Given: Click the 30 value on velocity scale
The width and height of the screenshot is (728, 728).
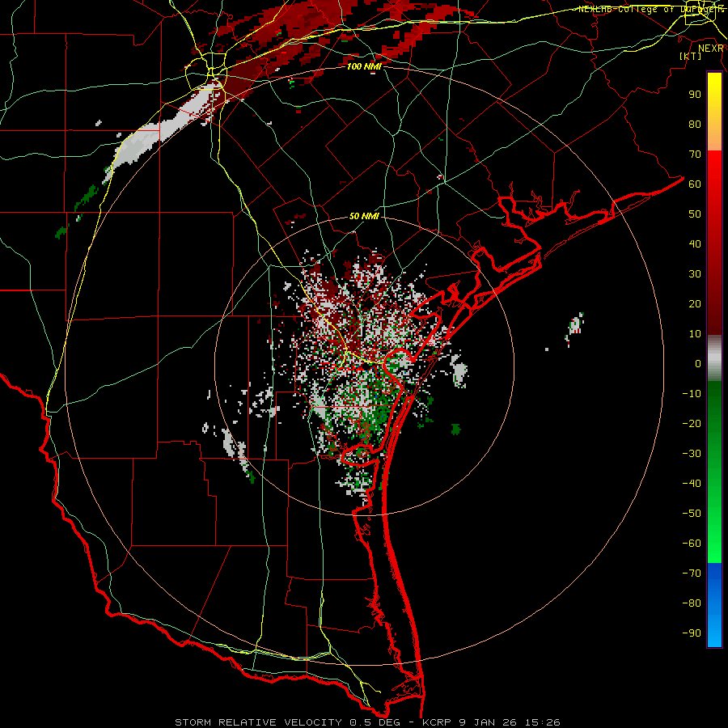Looking at the screenshot, I should click(x=695, y=274).
